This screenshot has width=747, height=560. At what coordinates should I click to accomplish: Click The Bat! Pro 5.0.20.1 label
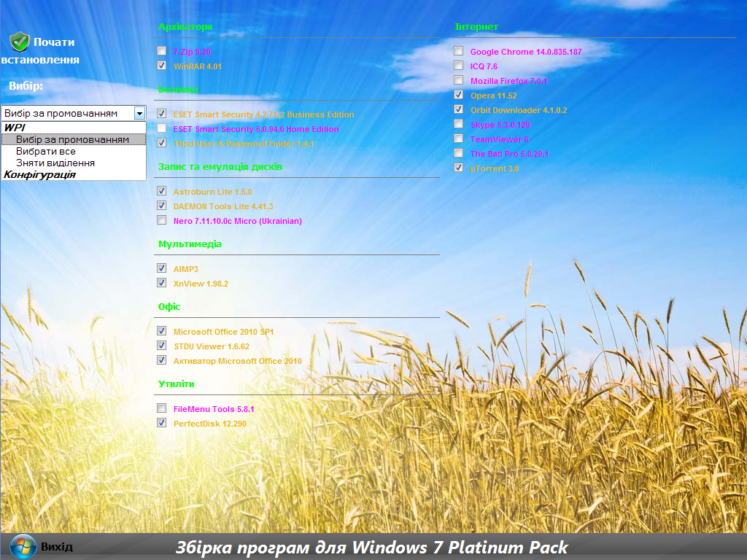coord(509,154)
